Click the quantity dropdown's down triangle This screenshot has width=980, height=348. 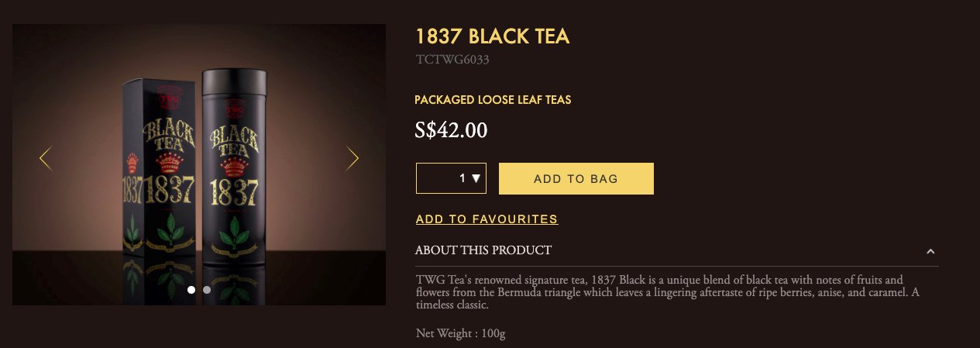(x=476, y=178)
